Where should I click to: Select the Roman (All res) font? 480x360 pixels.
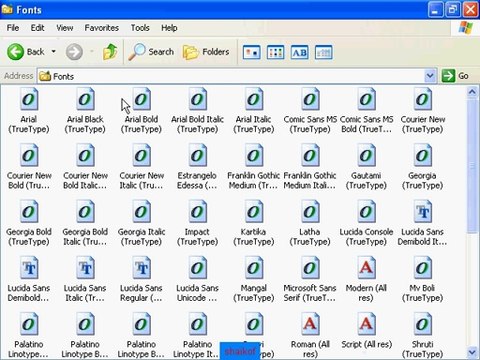point(310,324)
